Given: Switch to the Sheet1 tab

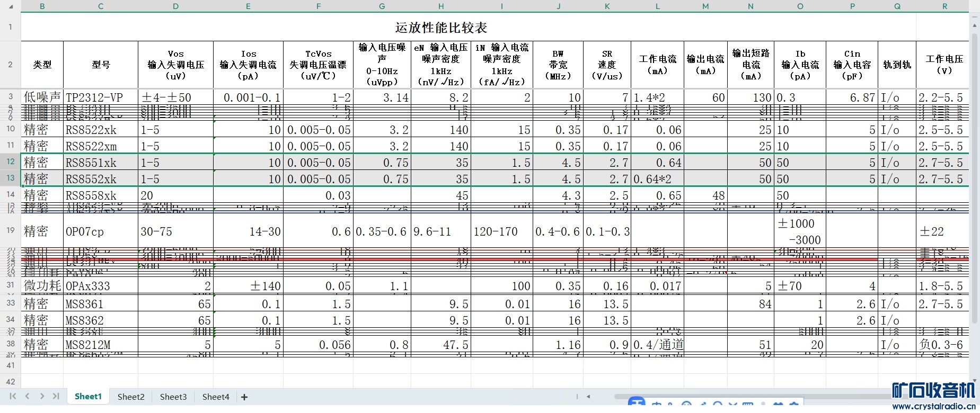Looking at the screenshot, I should [88, 396].
